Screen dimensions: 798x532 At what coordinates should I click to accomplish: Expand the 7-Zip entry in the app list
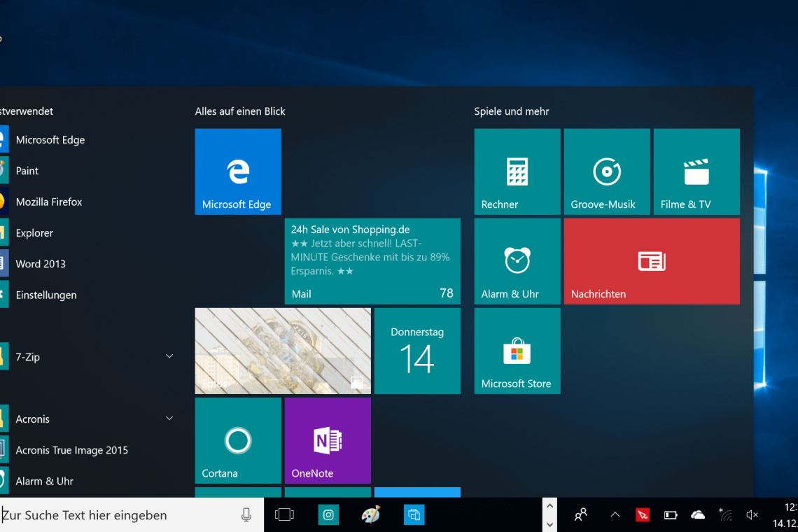pyautogui.click(x=169, y=356)
